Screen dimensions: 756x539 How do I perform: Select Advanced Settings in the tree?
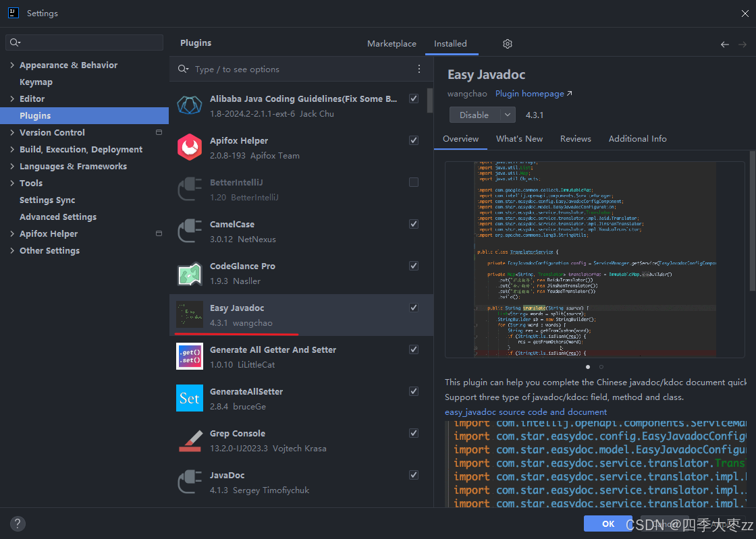pos(58,217)
